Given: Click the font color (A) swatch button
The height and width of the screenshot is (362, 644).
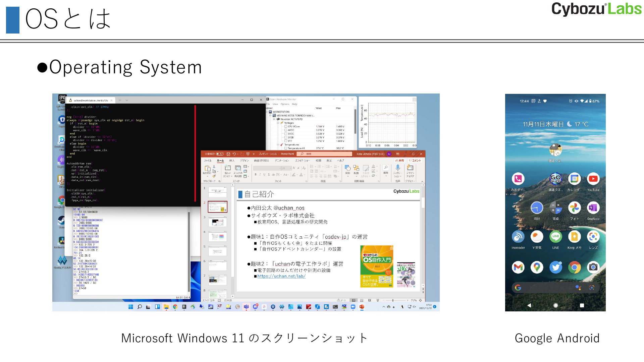Looking at the screenshot, I should pos(301,175).
